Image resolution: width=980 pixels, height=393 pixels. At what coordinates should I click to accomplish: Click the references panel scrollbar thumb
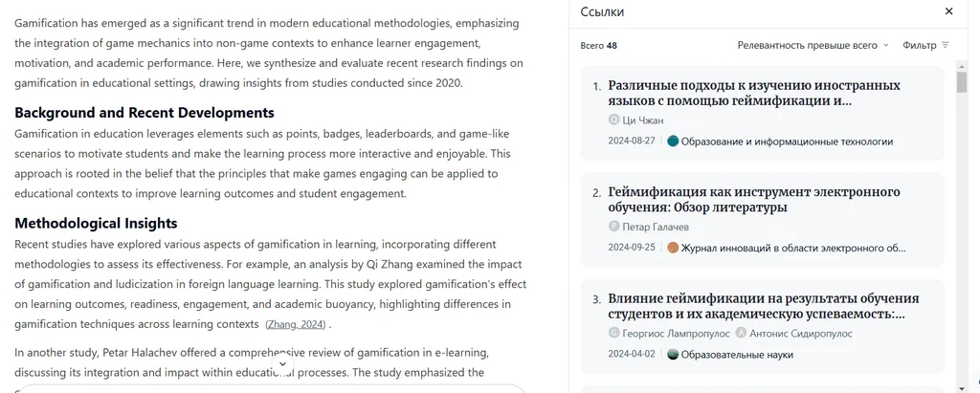962,81
